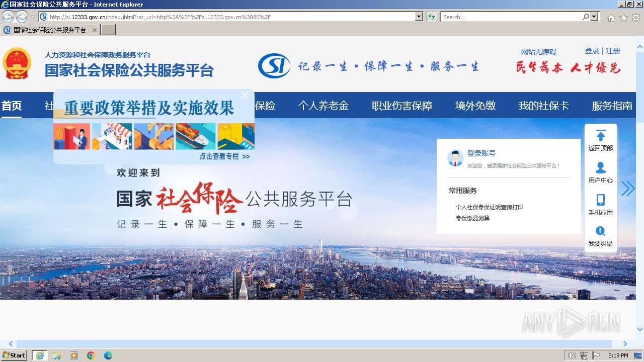Click the taskbar clock 5:19 PM
Screen dimensions: 644x362
coord(618,355)
